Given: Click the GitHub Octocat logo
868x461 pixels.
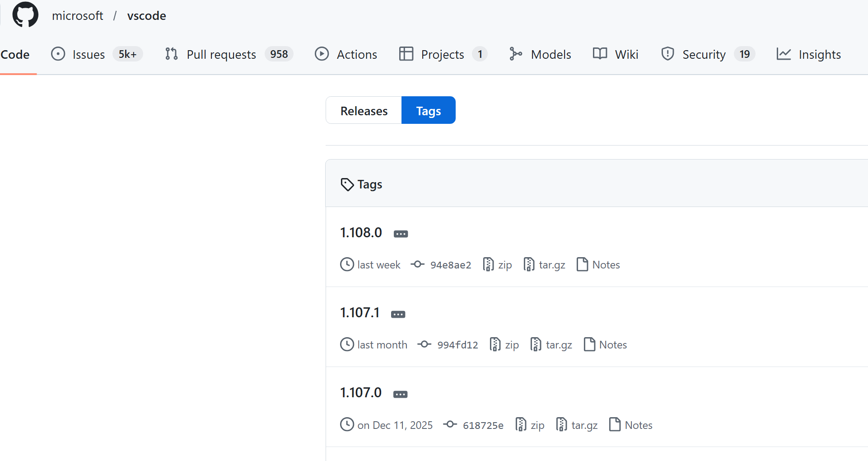Looking at the screenshot, I should [25, 15].
